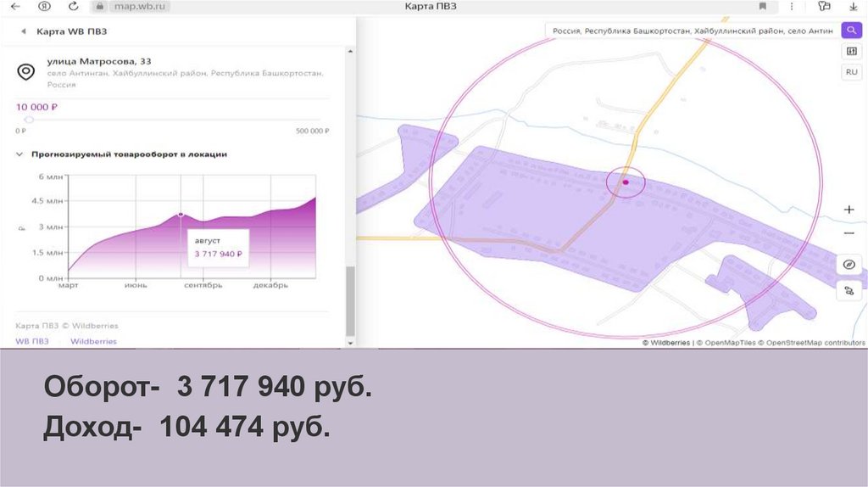Open the WB ПВЗ footer link

[x=32, y=341]
